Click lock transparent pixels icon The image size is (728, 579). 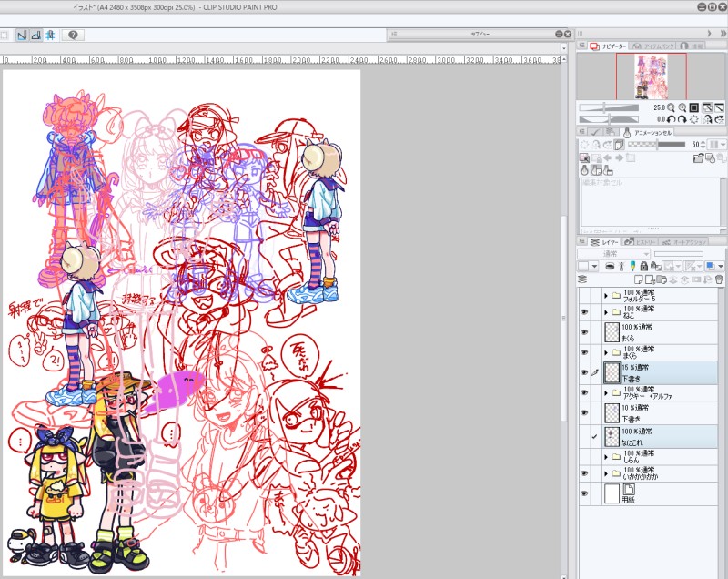coord(655,266)
